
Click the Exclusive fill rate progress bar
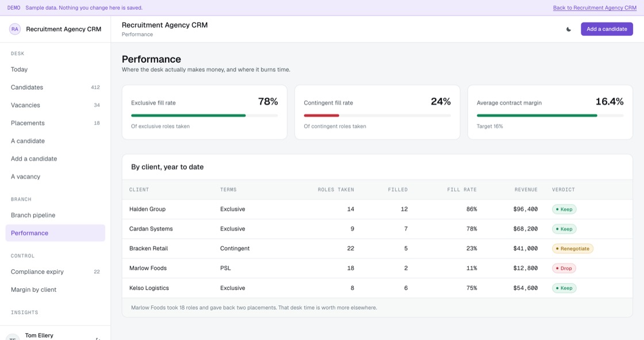coord(204,116)
